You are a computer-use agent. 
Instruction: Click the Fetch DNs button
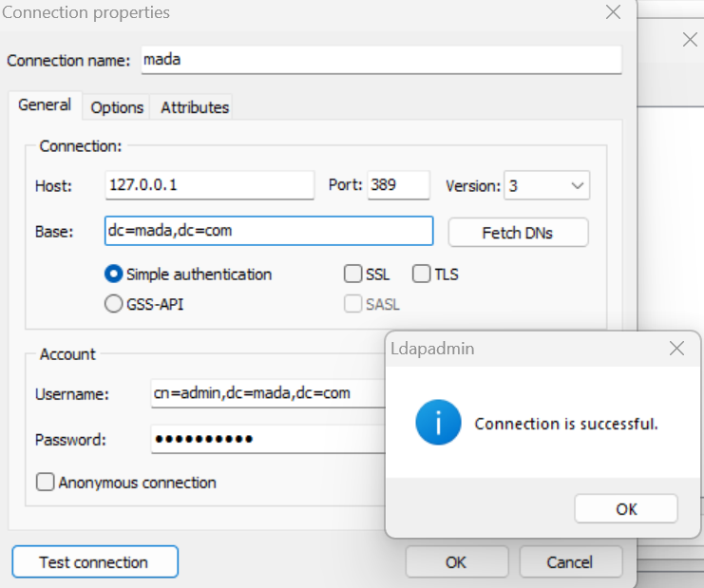(x=518, y=233)
